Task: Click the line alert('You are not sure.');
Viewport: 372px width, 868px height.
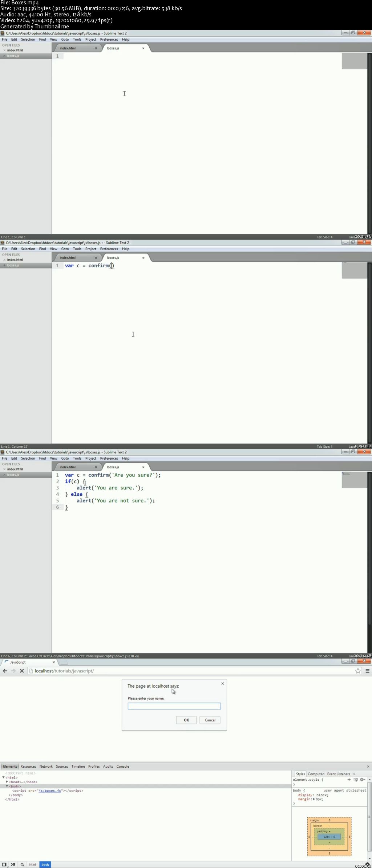Action: 116,501
